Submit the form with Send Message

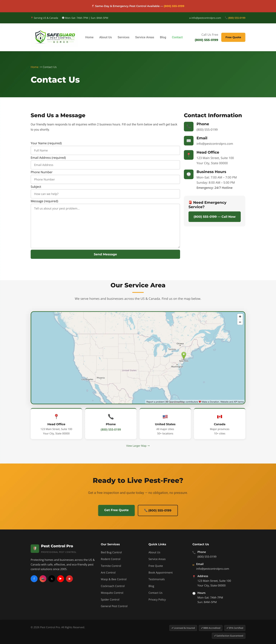[x=105, y=254]
